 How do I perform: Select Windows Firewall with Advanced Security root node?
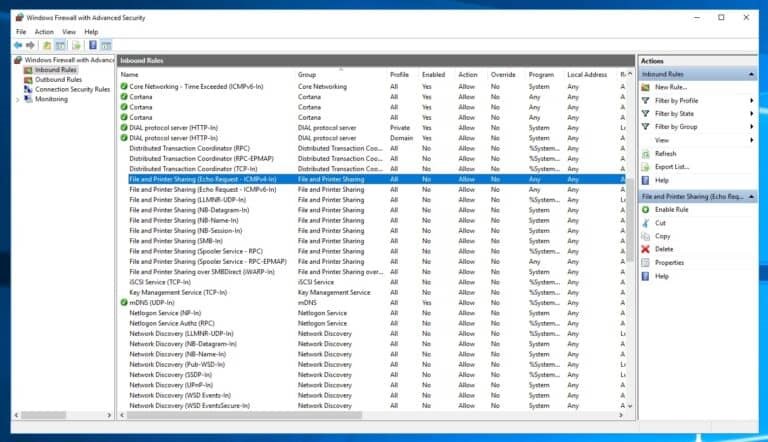(69, 60)
